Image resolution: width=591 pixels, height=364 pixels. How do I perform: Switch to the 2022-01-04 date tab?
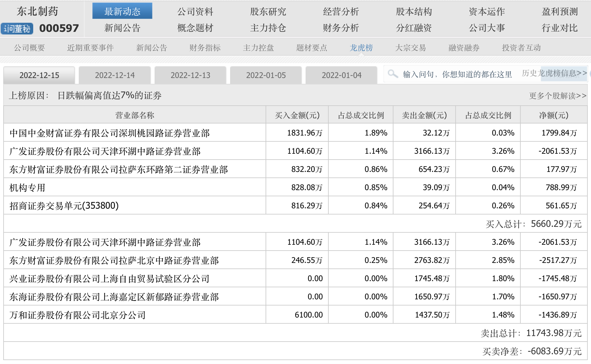coord(341,75)
